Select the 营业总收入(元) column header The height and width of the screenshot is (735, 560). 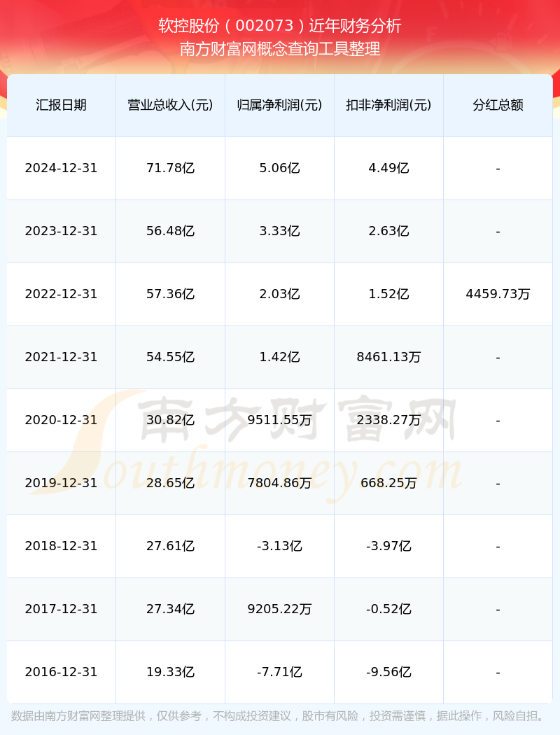(x=171, y=105)
